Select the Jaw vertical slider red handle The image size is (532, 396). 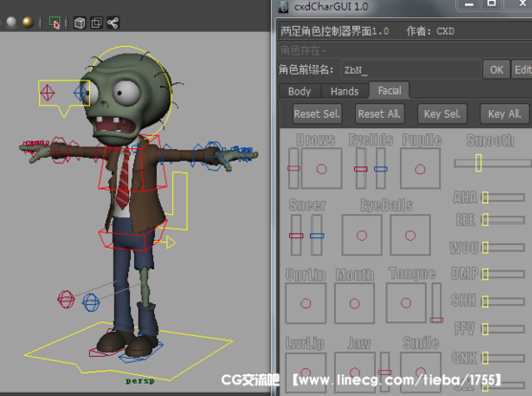pos(385,372)
